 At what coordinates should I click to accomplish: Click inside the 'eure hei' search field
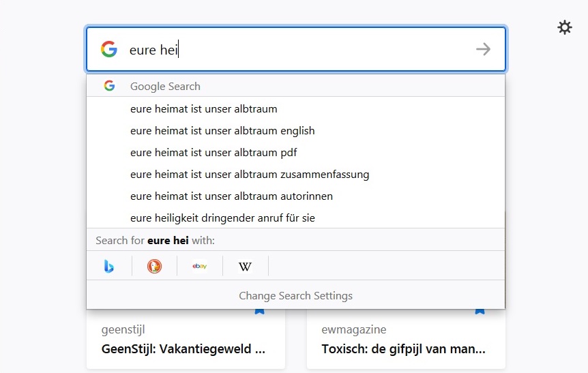click(x=296, y=49)
